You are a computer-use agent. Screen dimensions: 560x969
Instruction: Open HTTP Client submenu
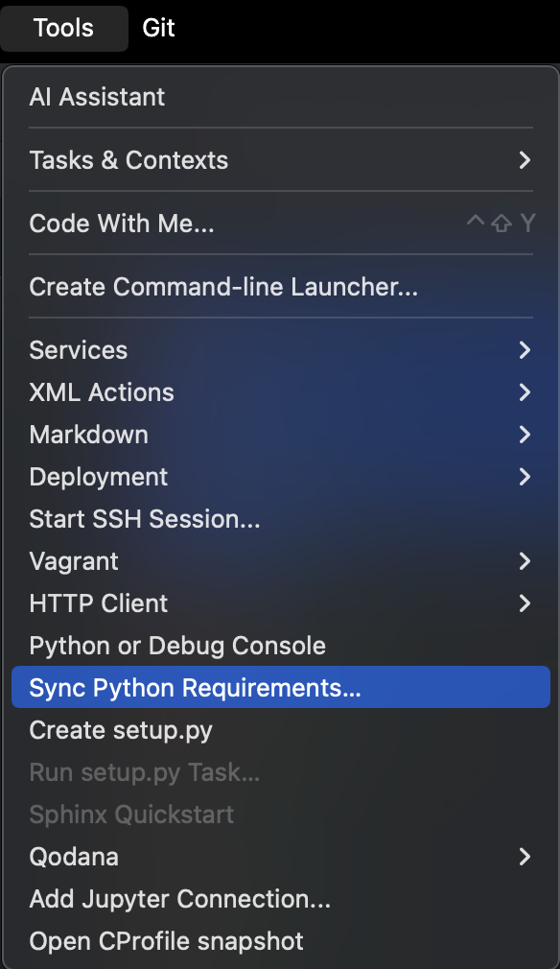(x=281, y=603)
